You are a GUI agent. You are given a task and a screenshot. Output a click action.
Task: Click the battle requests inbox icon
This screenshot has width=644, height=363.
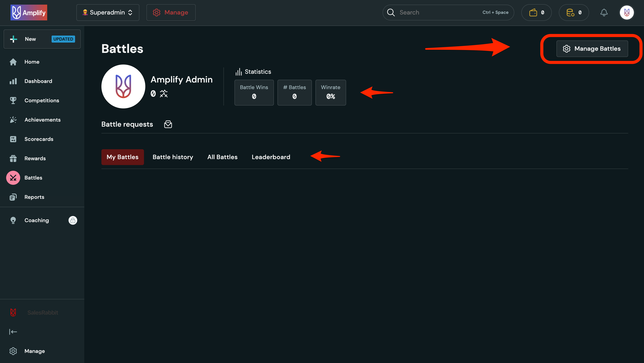click(x=168, y=124)
